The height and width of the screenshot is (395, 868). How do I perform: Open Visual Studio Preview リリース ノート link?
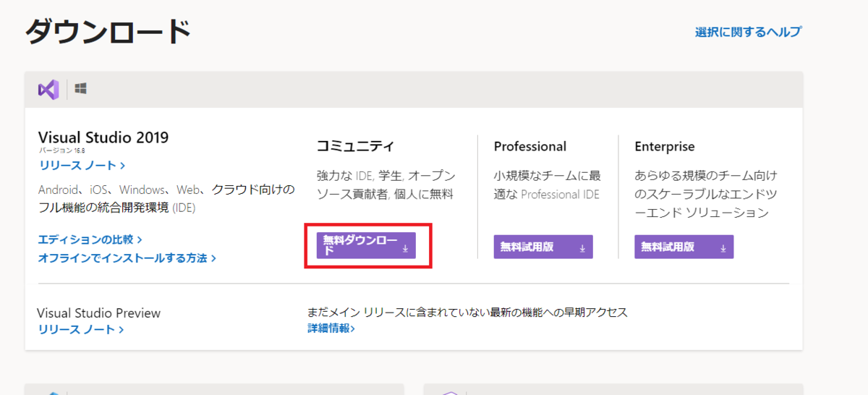[80, 330]
